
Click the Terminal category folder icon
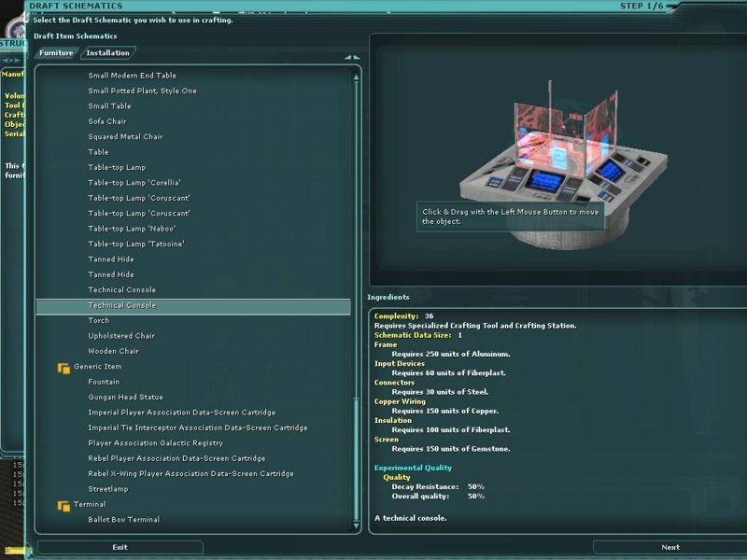63,505
